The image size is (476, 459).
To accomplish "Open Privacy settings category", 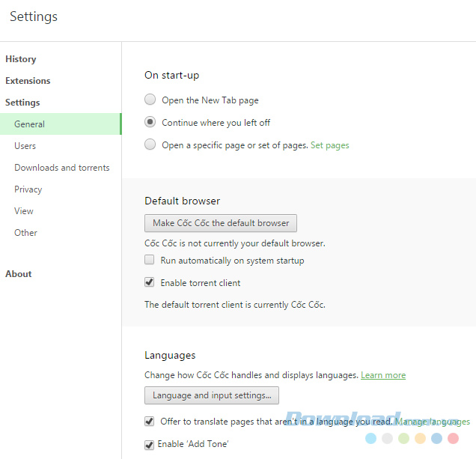I will (28, 189).
